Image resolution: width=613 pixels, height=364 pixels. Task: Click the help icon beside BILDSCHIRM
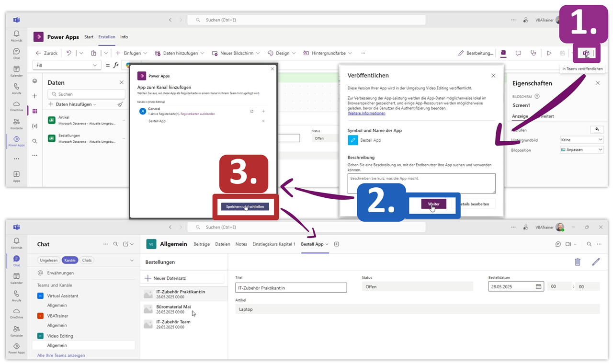pos(537,96)
